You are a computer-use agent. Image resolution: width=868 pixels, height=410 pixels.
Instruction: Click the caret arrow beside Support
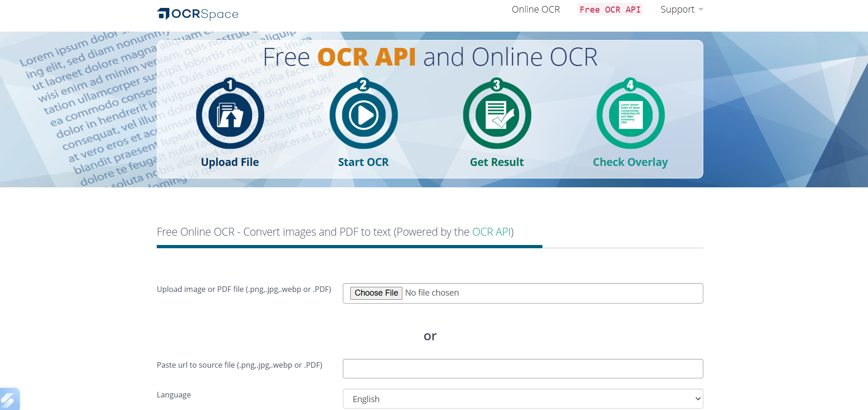(x=701, y=10)
